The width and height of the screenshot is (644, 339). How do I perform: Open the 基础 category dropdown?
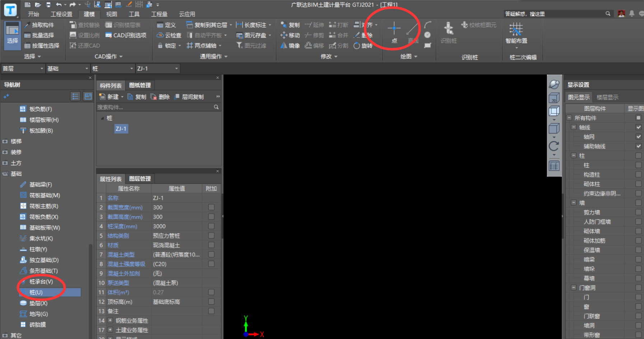coord(67,68)
